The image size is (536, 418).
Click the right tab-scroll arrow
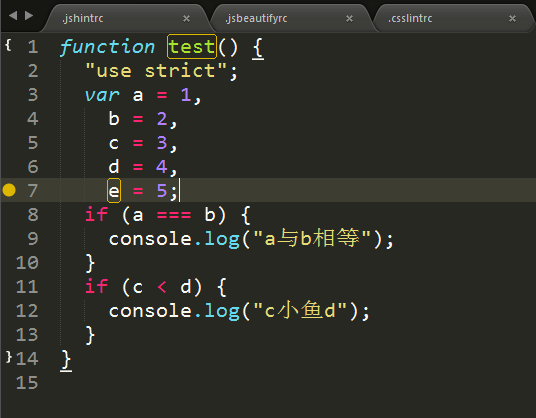pyautogui.click(x=29, y=15)
